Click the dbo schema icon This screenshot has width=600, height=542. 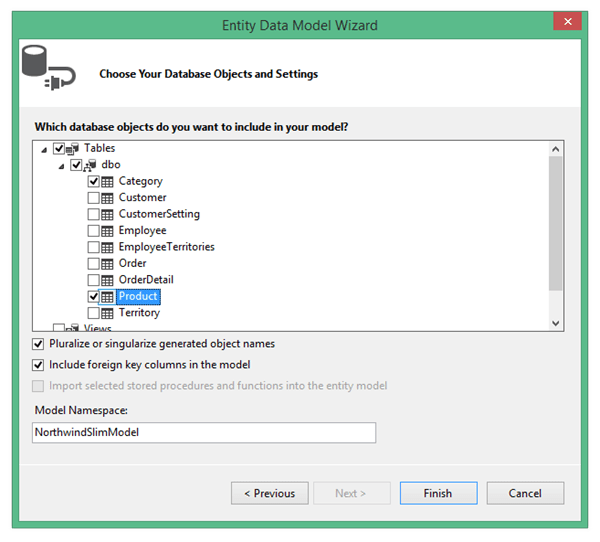(x=91, y=165)
